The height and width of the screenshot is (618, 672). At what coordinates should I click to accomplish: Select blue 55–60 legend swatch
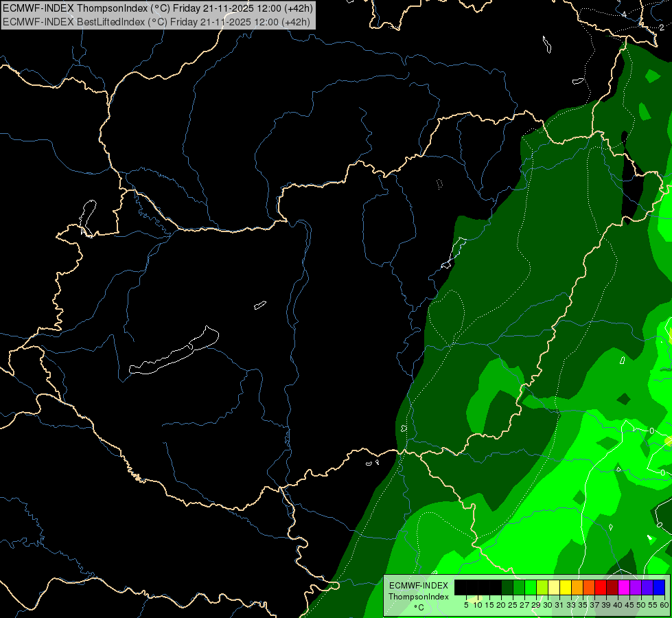tap(659, 587)
